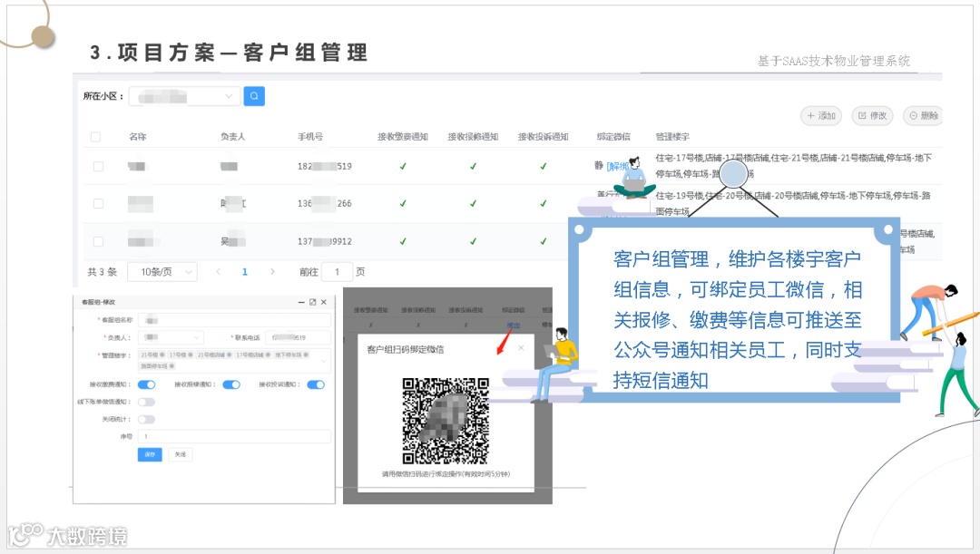
Task: Click the 关闭 button in edit dialog
Action: 180,454
